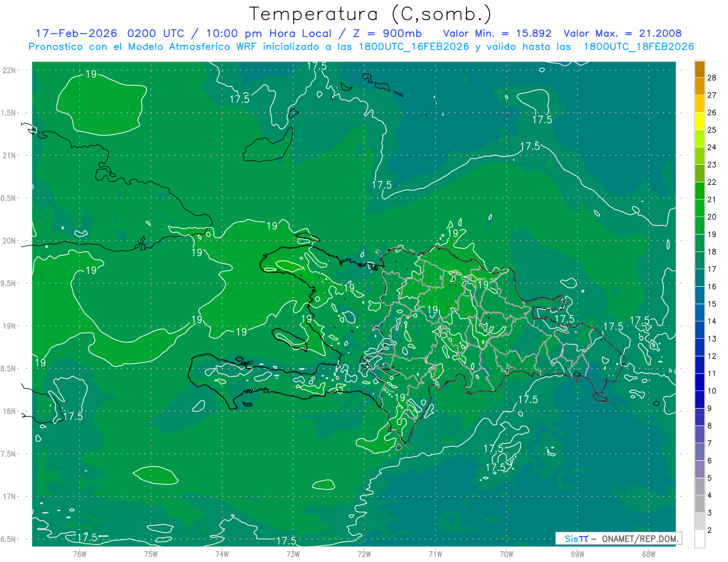
Task: Click the legend scale label '16'
Action: [x=712, y=286]
